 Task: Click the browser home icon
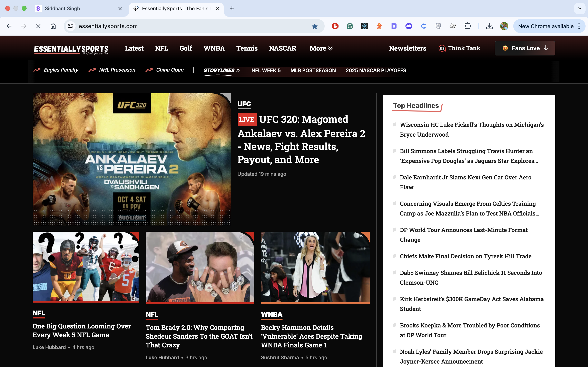click(x=53, y=26)
